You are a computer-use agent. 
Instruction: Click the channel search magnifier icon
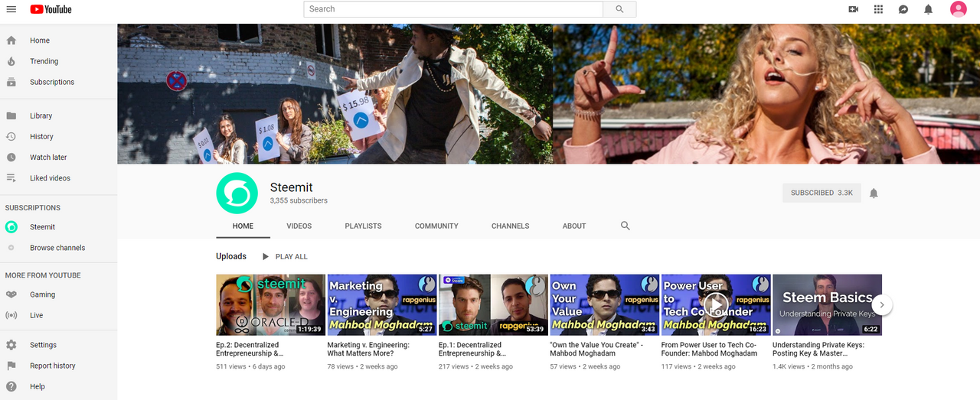tap(626, 226)
